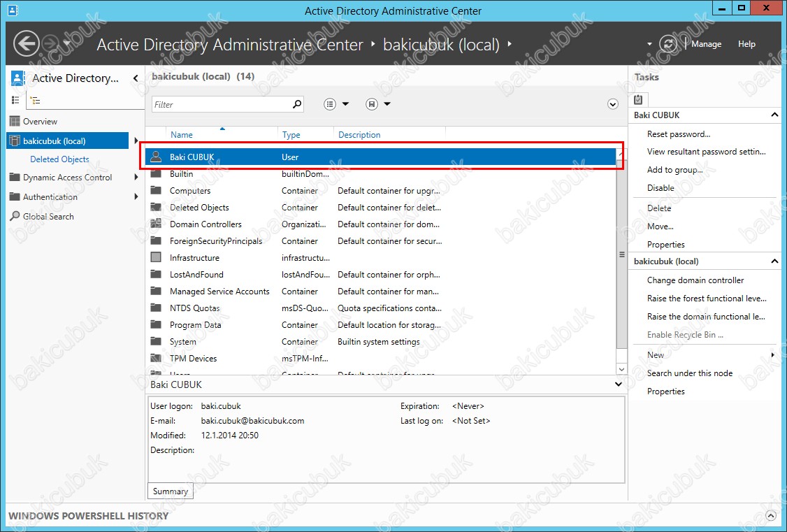Sort by the Name column header
The width and height of the screenshot is (787, 532).
(x=182, y=134)
